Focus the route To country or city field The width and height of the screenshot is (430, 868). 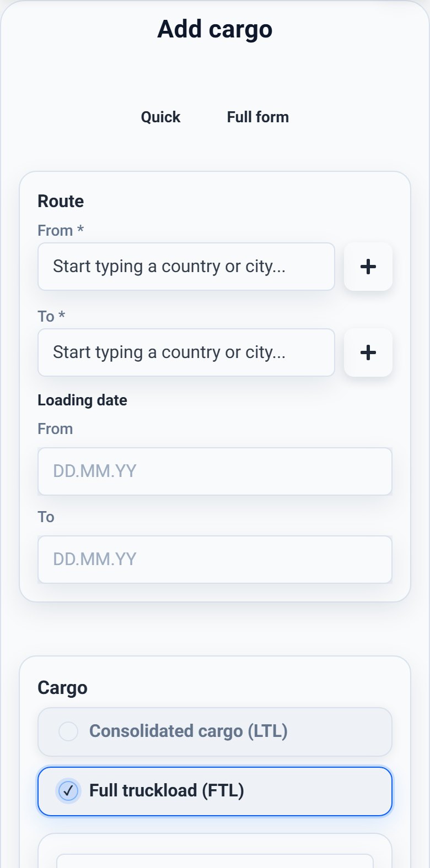(186, 352)
